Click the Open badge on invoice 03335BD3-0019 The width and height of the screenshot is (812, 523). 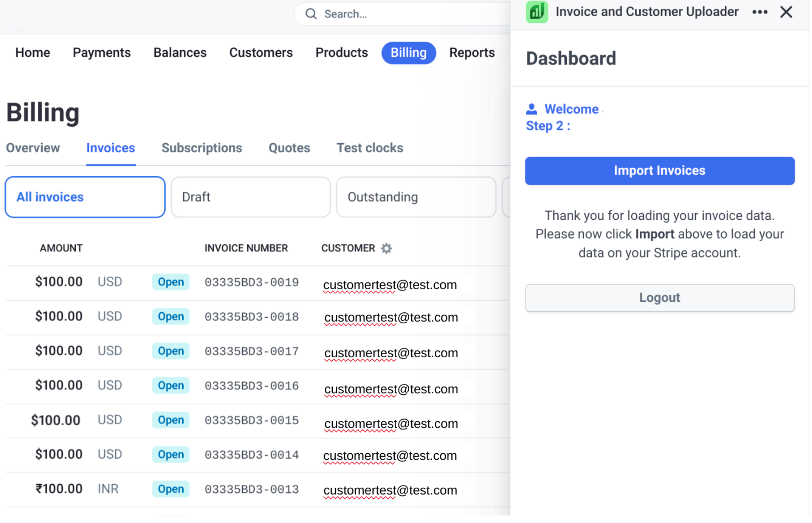[x=171, y=282]
